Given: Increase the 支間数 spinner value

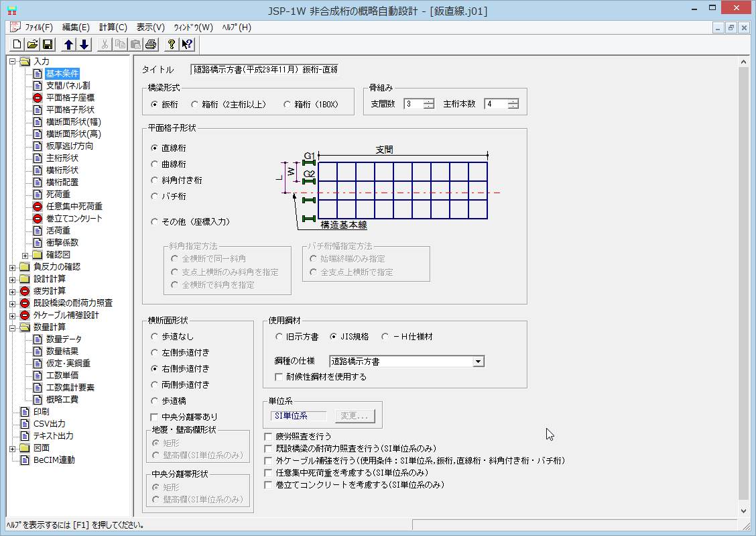Looking at the screenshot, I should [x=429, y=101].
